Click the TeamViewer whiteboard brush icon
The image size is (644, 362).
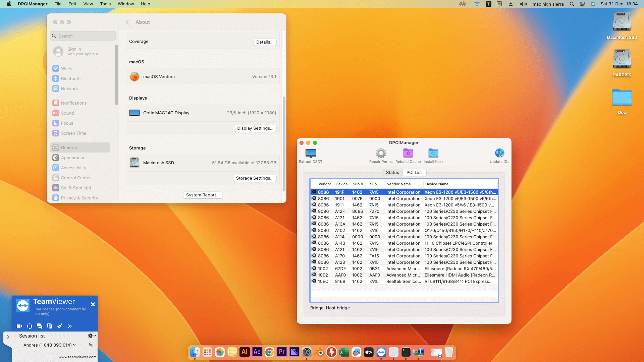point(60,326)
